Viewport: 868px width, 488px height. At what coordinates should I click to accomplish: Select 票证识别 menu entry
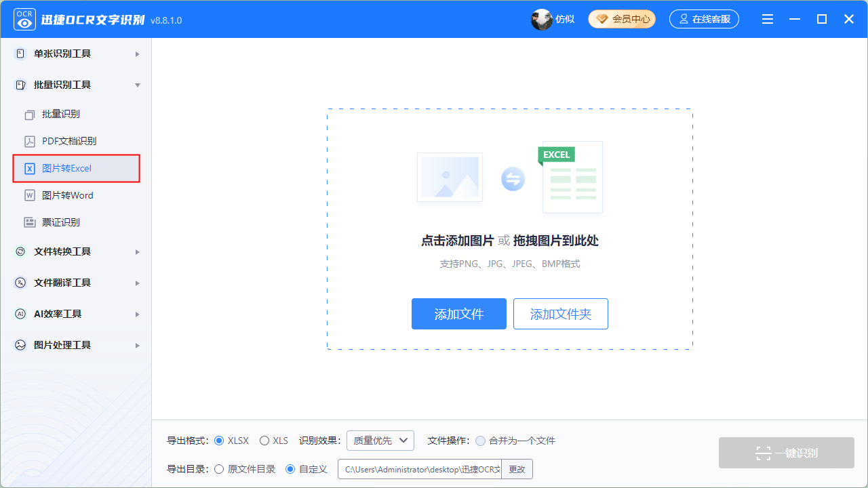click(76, 222)
